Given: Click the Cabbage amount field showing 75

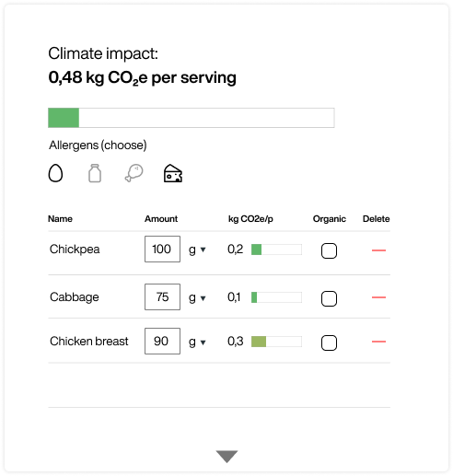Looking at the screenshot, I should pos(162,296).
